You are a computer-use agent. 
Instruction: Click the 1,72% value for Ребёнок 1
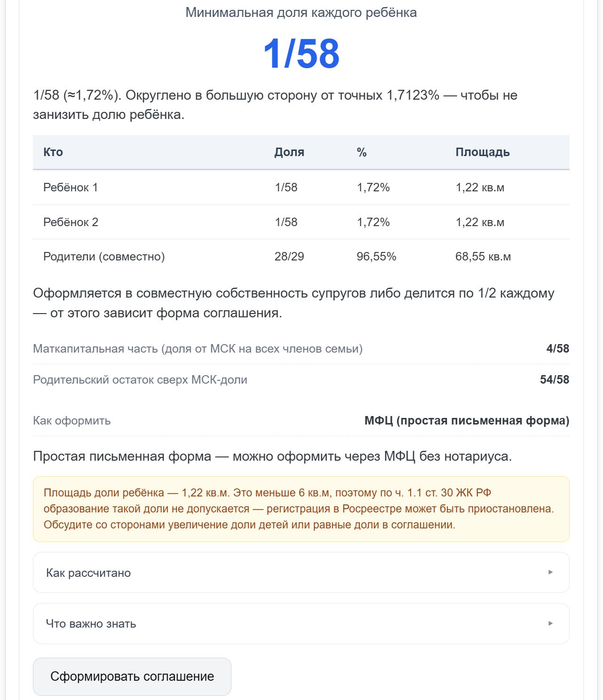click(x=373, y=187)
